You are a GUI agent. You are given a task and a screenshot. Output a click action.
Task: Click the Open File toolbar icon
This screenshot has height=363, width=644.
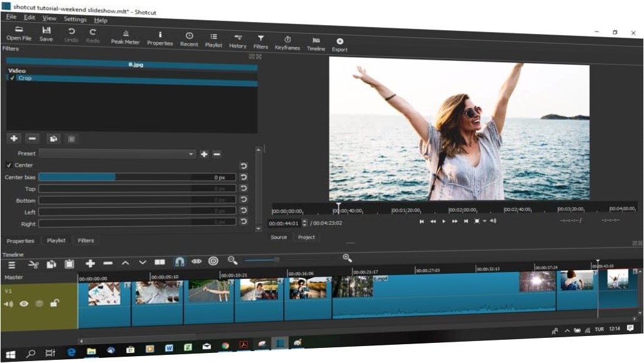tap(18, 33)
